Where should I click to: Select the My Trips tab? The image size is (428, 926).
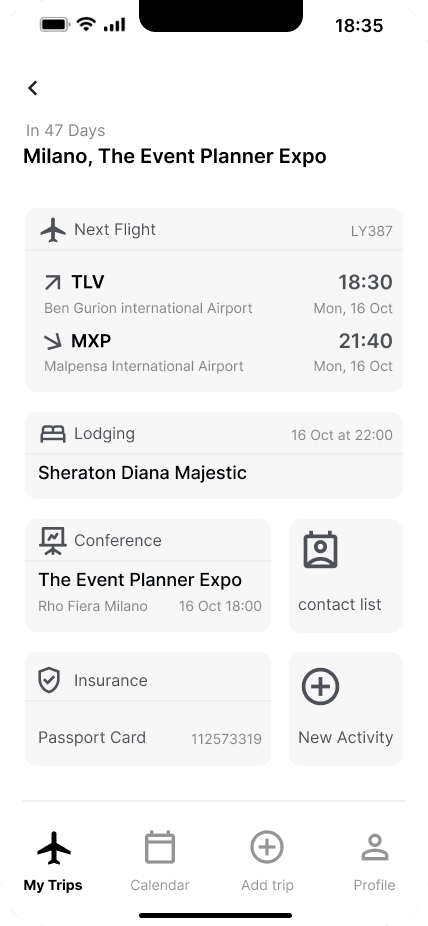click(53, 862)
